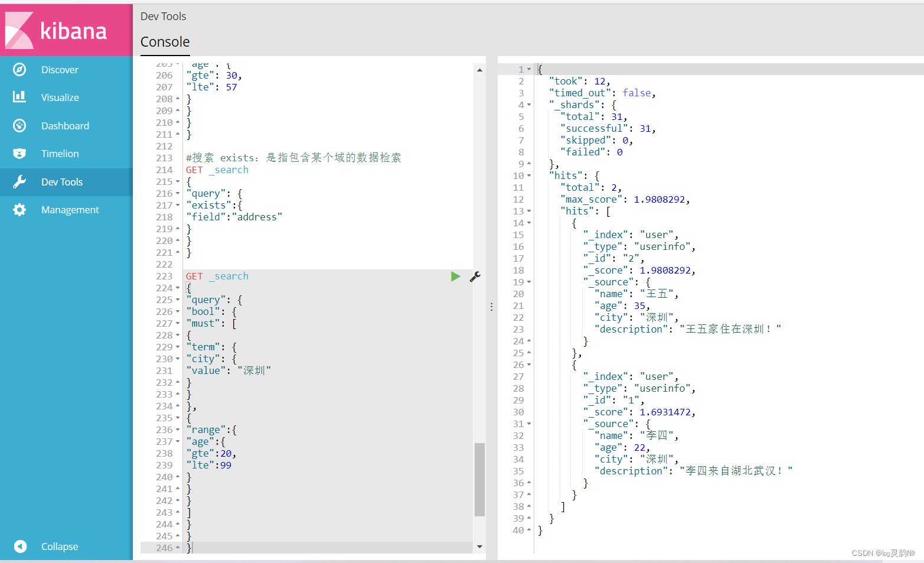Click description 李四来自湖北武汉 line
This screenshot has height=563, width=924.
[694, 471]
